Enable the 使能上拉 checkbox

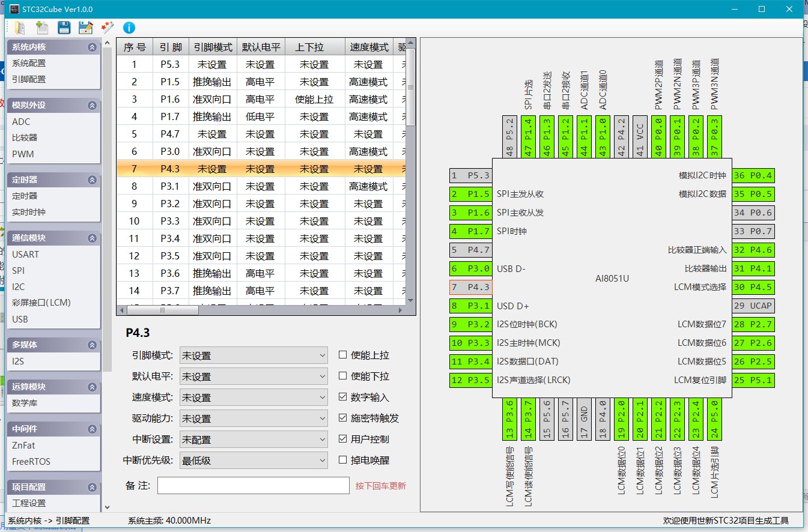[342, 355]
